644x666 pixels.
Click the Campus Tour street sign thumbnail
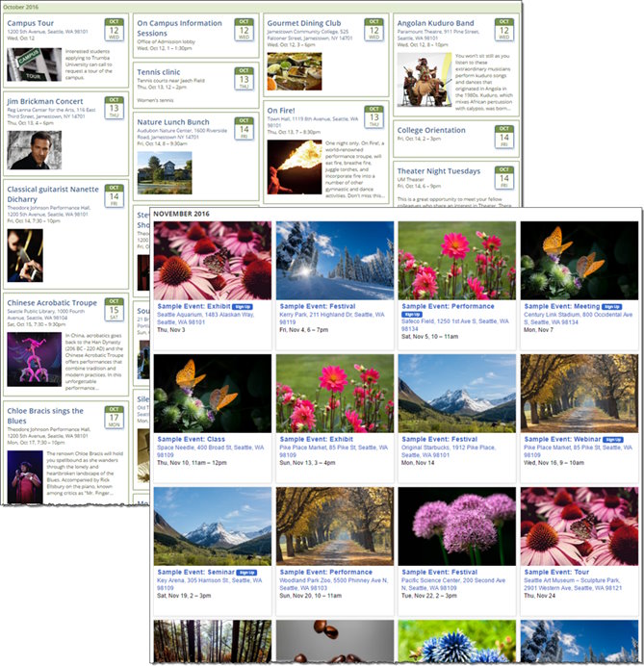34,64
